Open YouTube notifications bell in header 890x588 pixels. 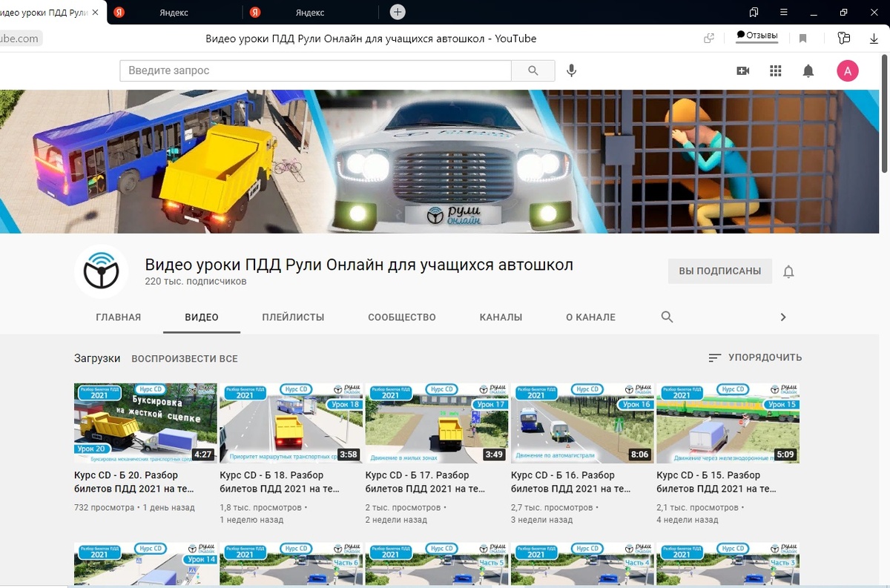pos(808,70)
